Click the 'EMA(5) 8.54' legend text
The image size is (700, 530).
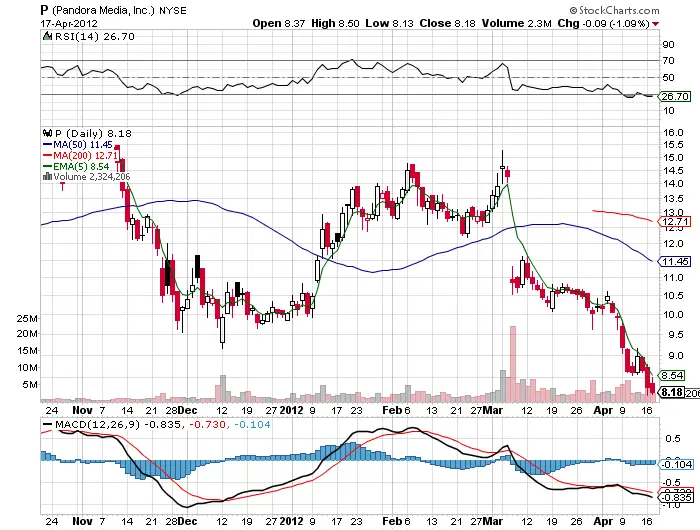81,166
